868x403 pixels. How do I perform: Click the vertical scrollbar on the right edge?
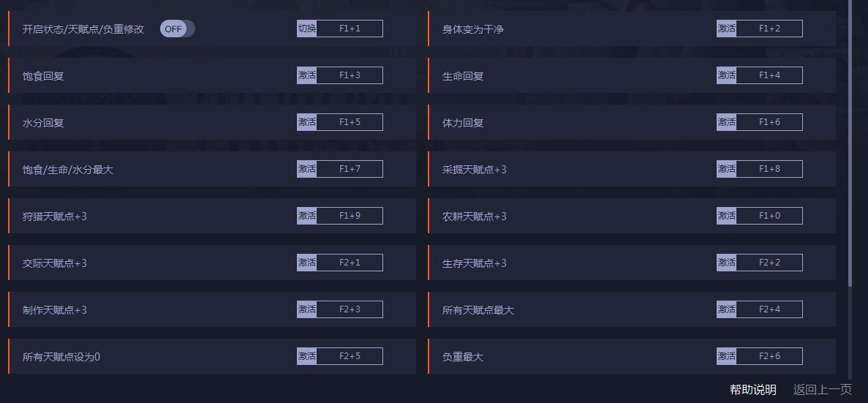point(850,146)
